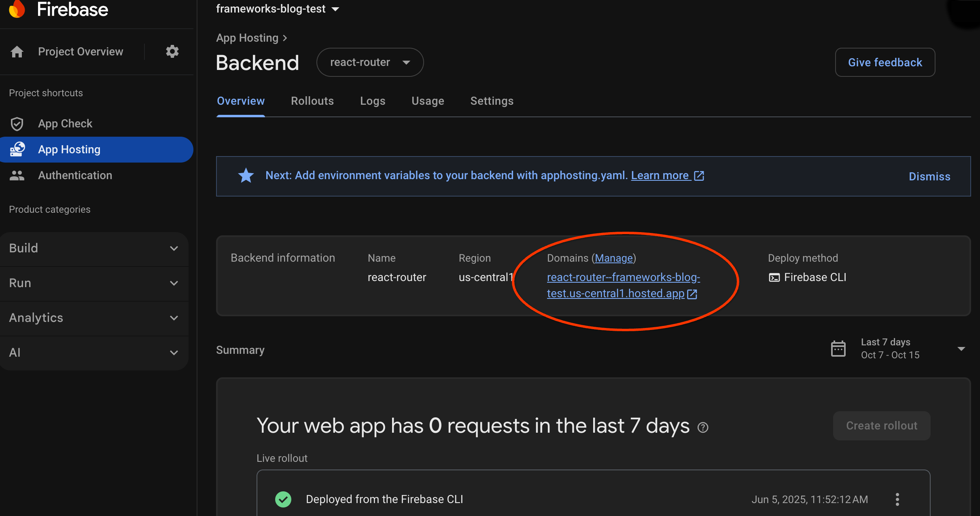Dismiss the environment variables tip
The image size is (980, 516).
click(x=929, y=176)
